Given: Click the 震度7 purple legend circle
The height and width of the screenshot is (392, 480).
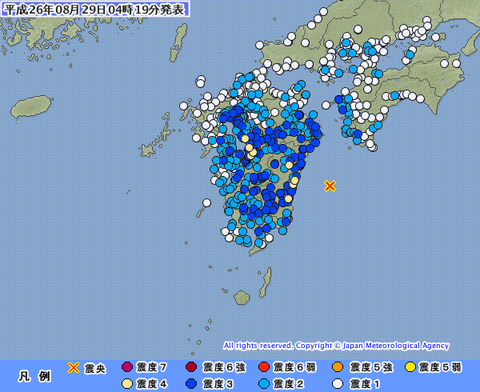Looking at the screenshot, I should coord(127,367).
